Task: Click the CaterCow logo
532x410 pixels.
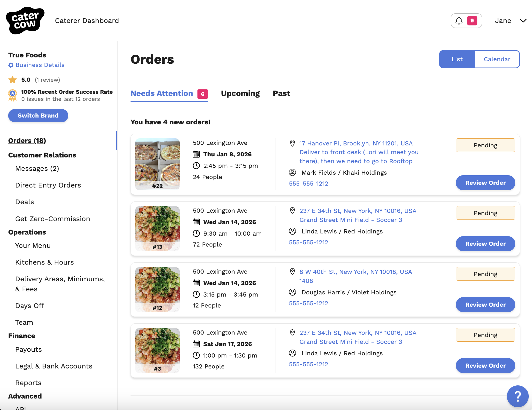Action: click(25, 20)
